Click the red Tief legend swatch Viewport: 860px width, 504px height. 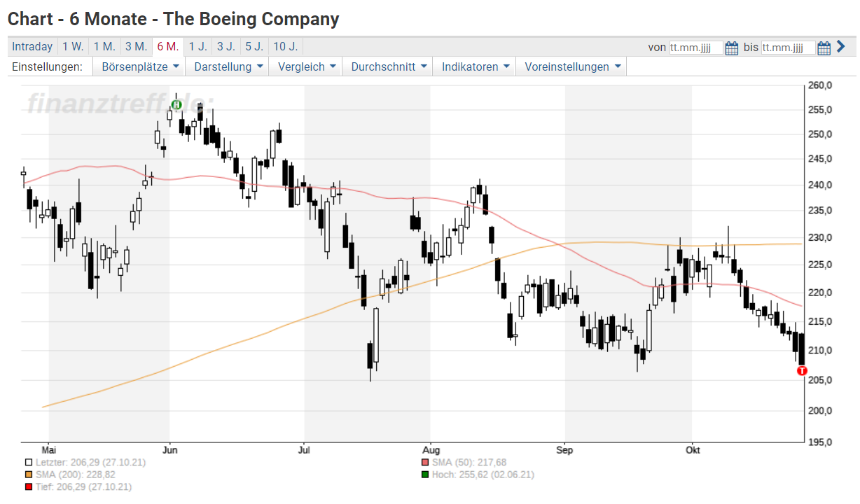click(28, 487)
